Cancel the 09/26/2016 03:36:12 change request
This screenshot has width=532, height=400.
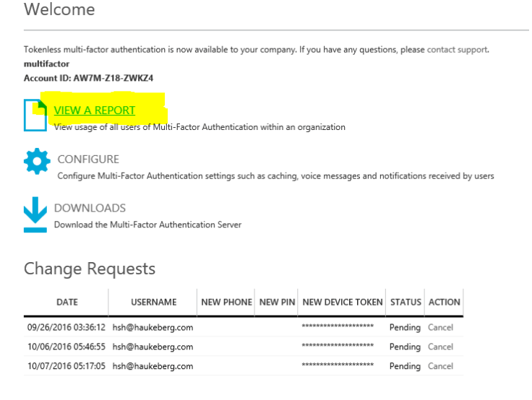point(440,328)
